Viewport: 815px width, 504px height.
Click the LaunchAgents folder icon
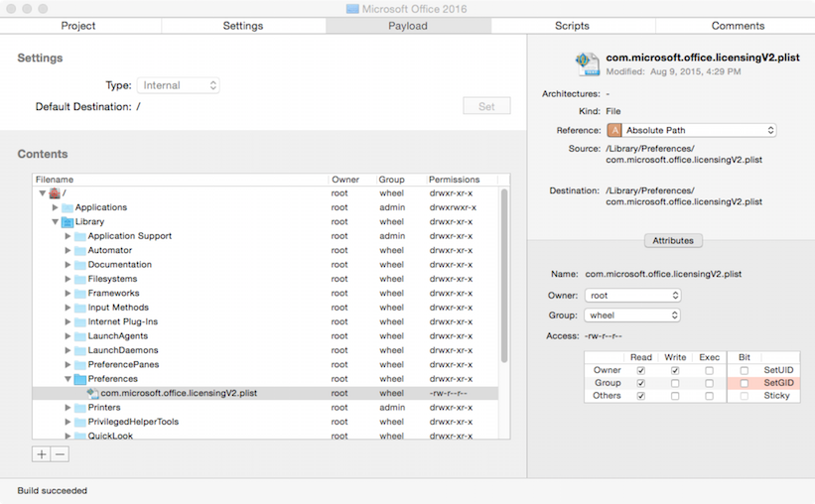80,336
